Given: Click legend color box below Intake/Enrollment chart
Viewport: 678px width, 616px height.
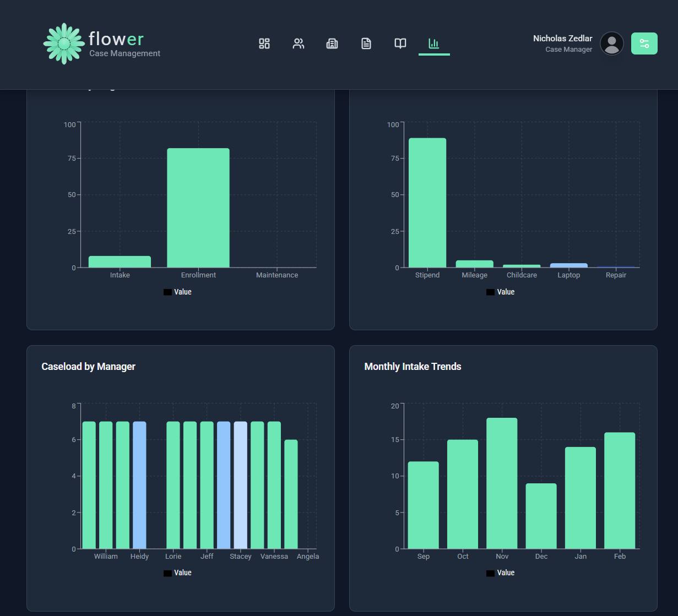Looking at the screenshot, I should pos(167,292).
